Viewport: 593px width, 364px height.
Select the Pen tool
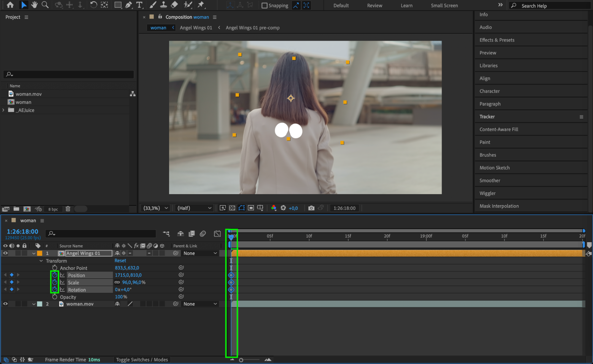coord(128,5)
